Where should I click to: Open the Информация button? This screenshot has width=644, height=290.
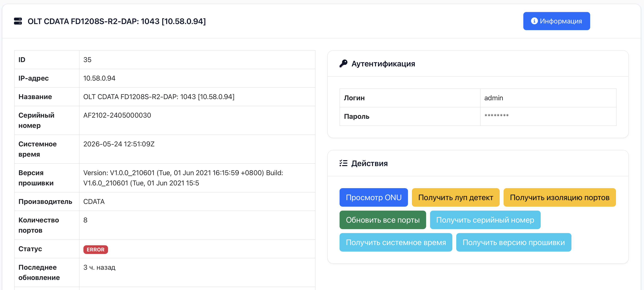556,21
